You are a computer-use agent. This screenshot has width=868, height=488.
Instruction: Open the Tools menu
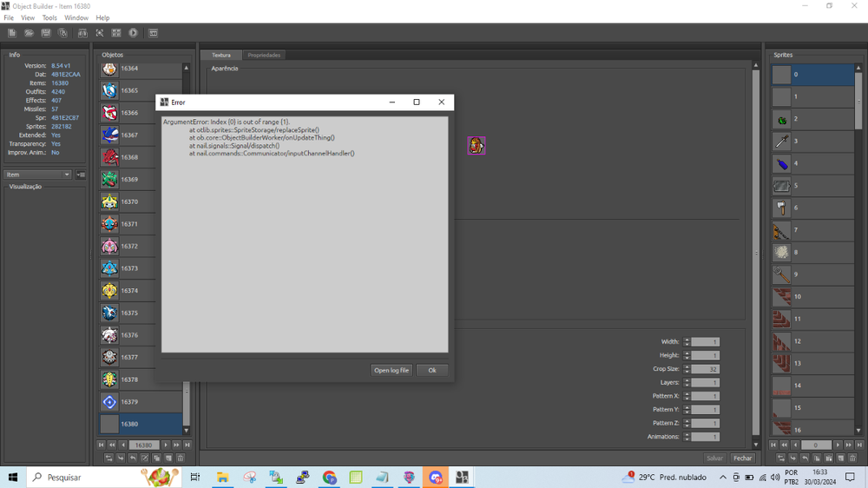click(49, 17)
